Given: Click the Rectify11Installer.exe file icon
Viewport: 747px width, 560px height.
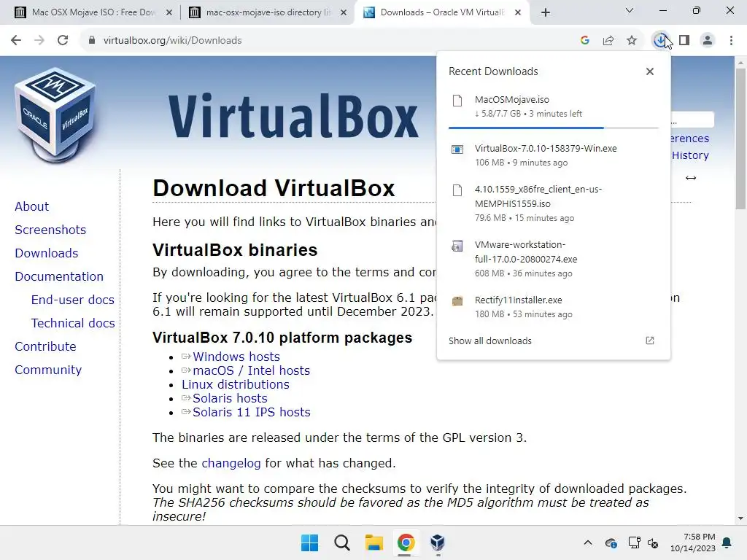Looking at the screenshot, I should pyautogui.click(x=457, y=301).
